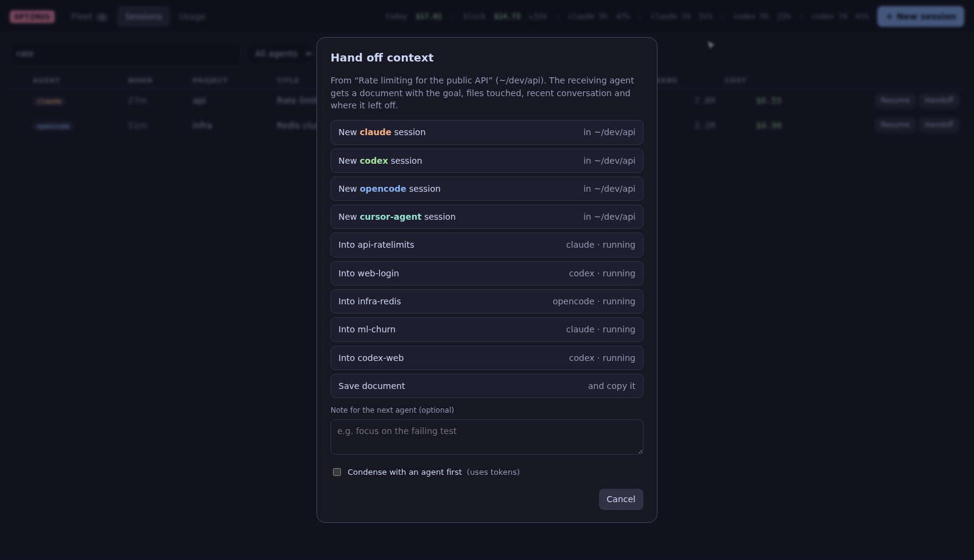This screenshot has width=974, height=560.
Task: Select Save document and copy it
Action: [x=487, y=386]
